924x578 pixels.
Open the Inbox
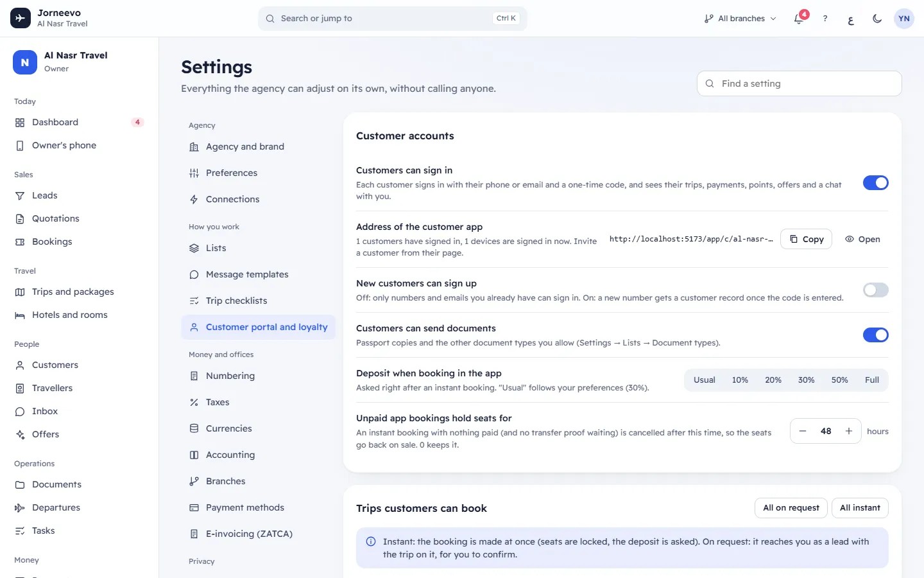pyautogui.click(x=79, y=411)
